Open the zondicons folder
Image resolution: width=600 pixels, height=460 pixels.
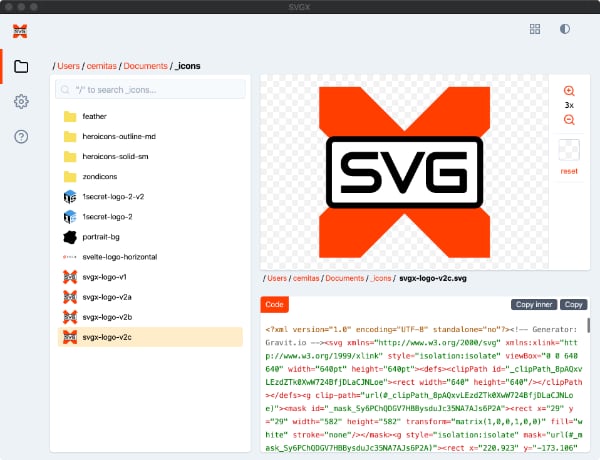pyautogui.click(x=150, y=176)
